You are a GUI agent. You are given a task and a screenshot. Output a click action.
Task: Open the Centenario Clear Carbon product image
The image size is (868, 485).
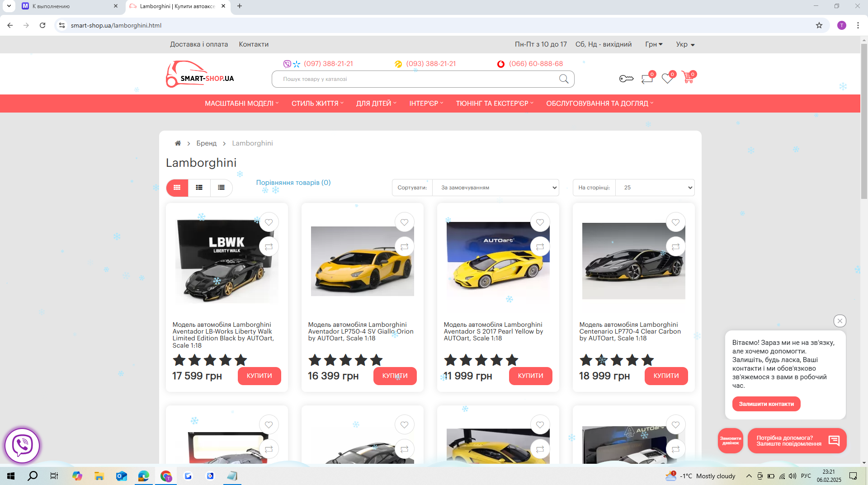pos(634,261)
